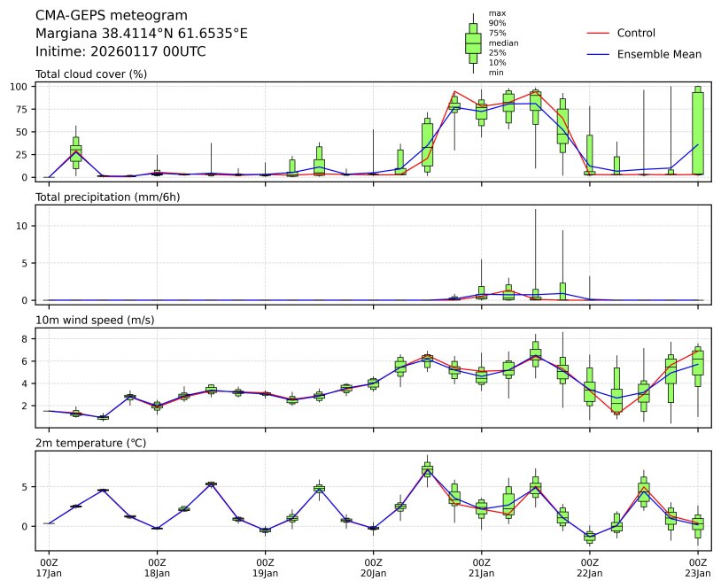Click the 00Z 18Jan x-axis label
This screenshot has height=588, width=721.
(157, 568)
